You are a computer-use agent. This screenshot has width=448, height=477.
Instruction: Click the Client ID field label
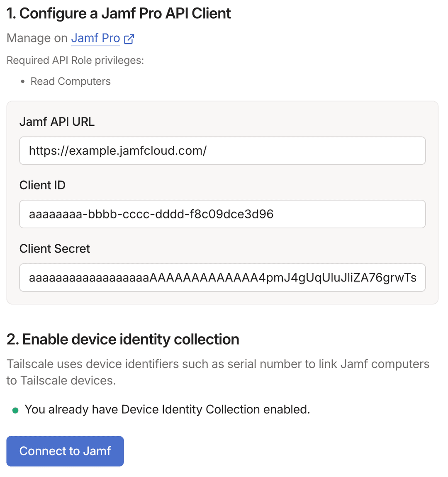click(x=42, y=185)
